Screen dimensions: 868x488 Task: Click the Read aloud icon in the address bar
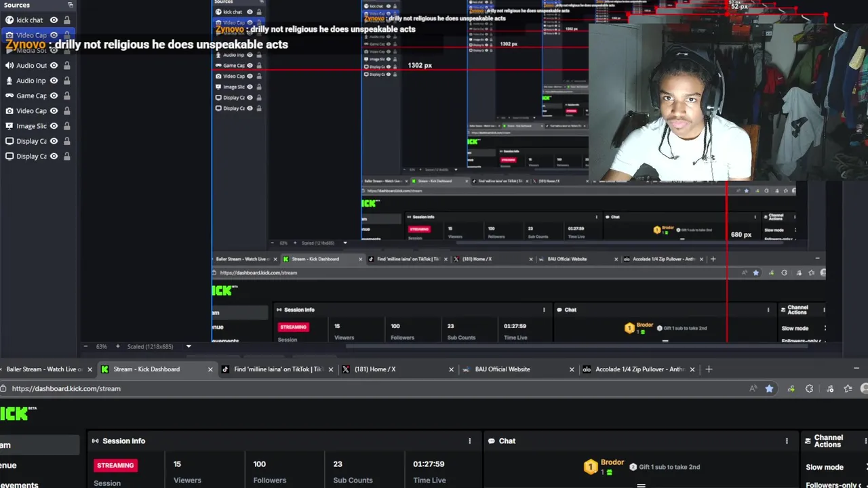click(x=753, y=388)
